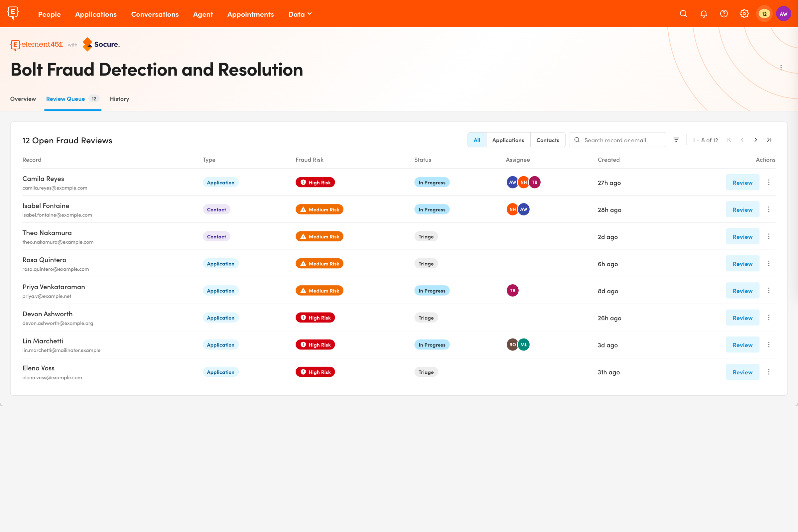This screenshot has width=798, height=532.
Task: Filter the list by Contacts
Action: click(548, 140)
